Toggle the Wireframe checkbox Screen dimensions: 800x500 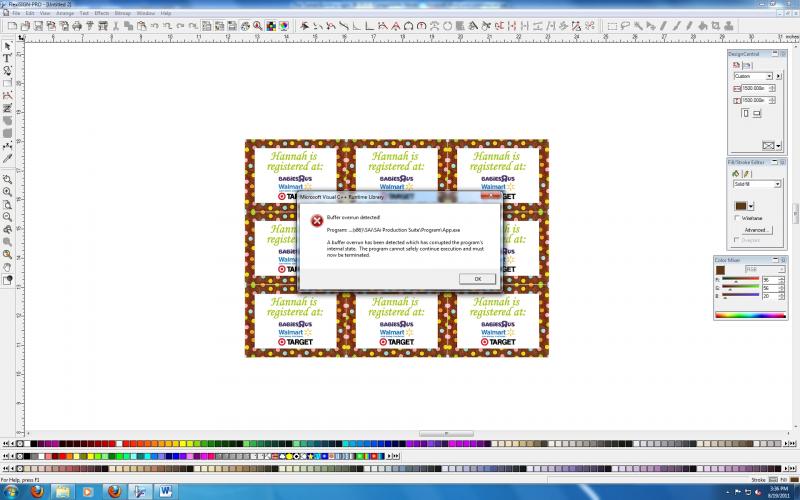tap(737, 218)
